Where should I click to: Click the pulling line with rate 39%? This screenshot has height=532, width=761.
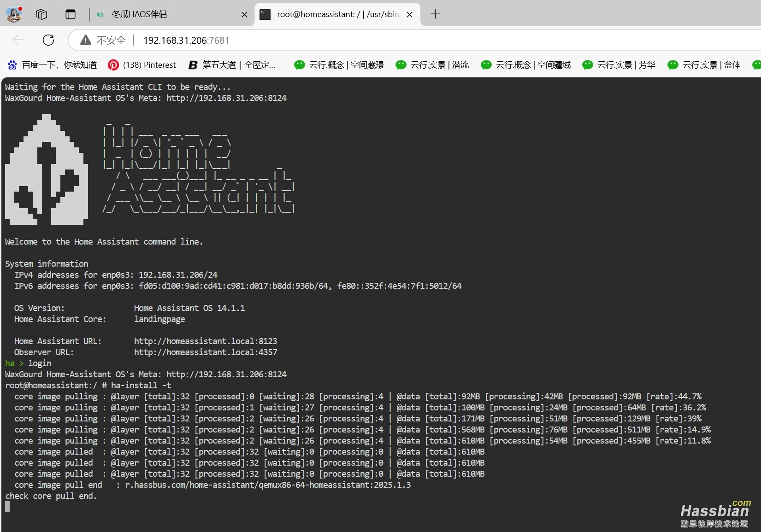pyautogui.click(x=358, y=419)
